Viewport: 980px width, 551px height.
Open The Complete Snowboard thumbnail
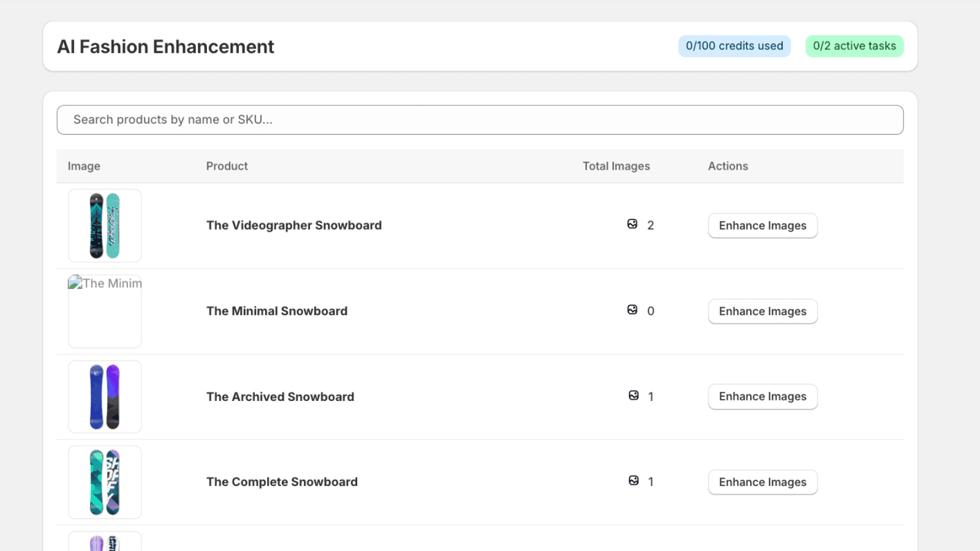(x=105, y=482)
